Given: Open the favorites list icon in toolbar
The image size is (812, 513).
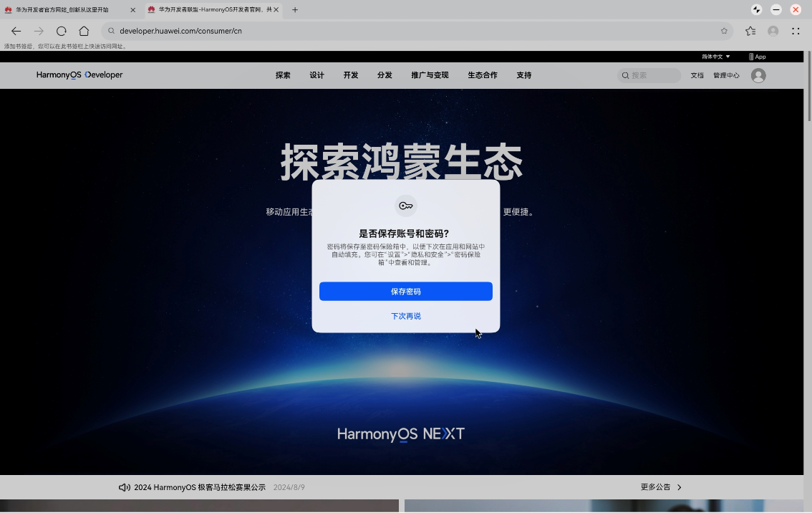Looking at the screenshot, I should coord(750,31).
